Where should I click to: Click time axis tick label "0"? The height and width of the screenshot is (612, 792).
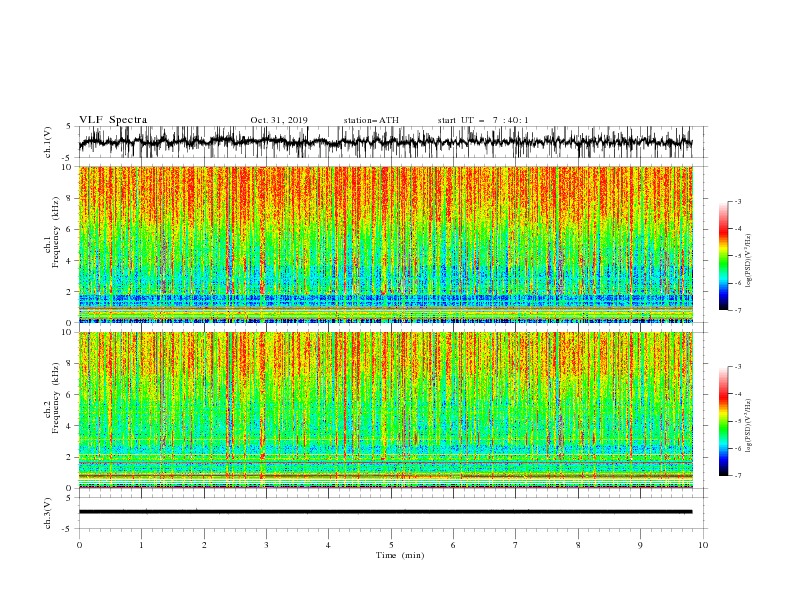coord(79,545)
